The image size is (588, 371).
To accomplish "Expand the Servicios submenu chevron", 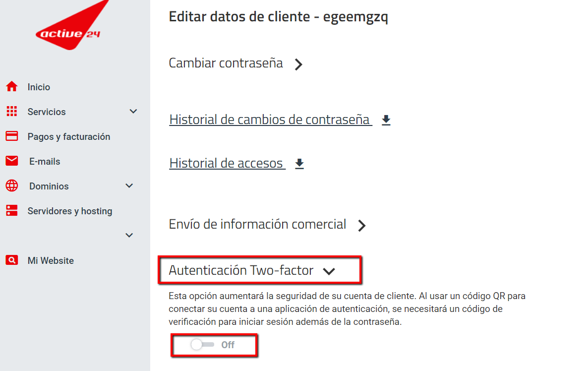I will point(133,112).
